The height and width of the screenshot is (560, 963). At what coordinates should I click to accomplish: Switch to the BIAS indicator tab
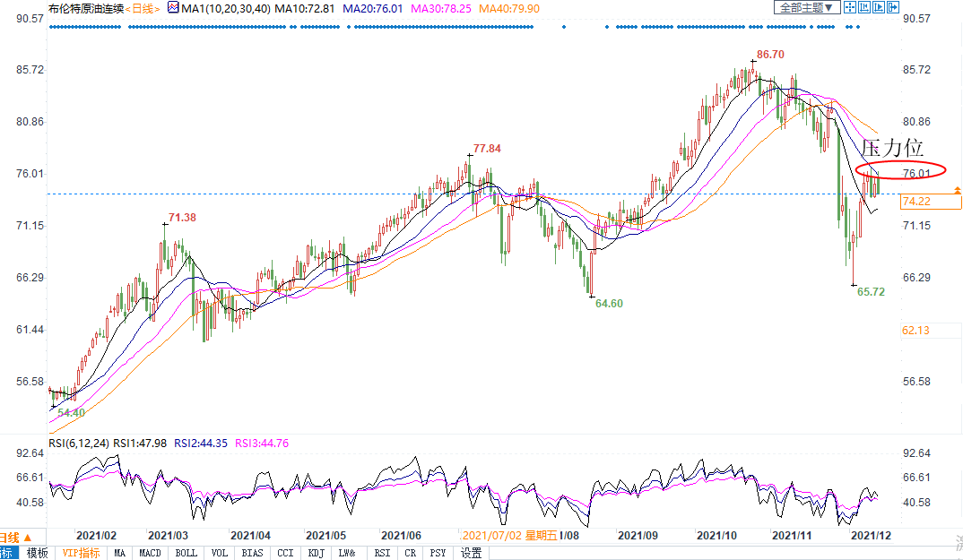[252, 553]
